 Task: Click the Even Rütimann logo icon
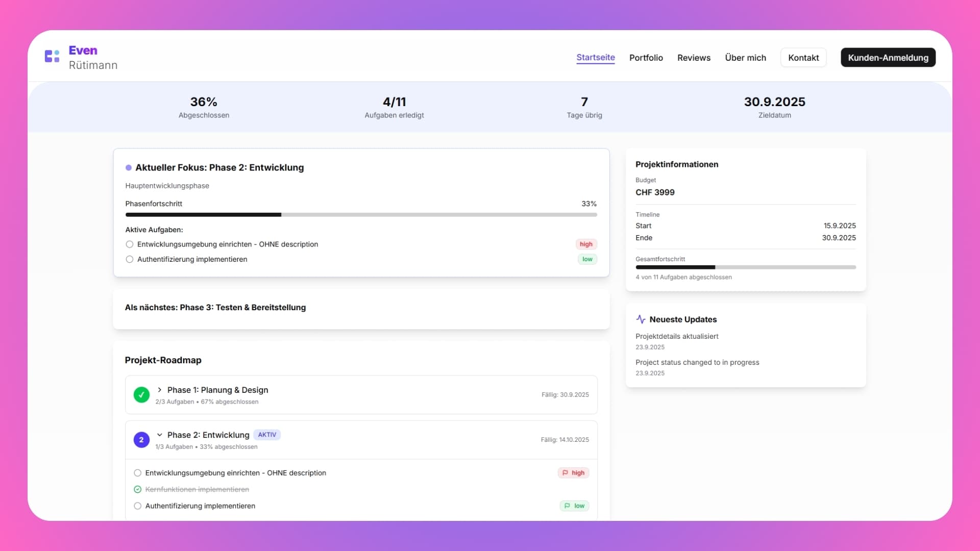(x=52, y=57)
